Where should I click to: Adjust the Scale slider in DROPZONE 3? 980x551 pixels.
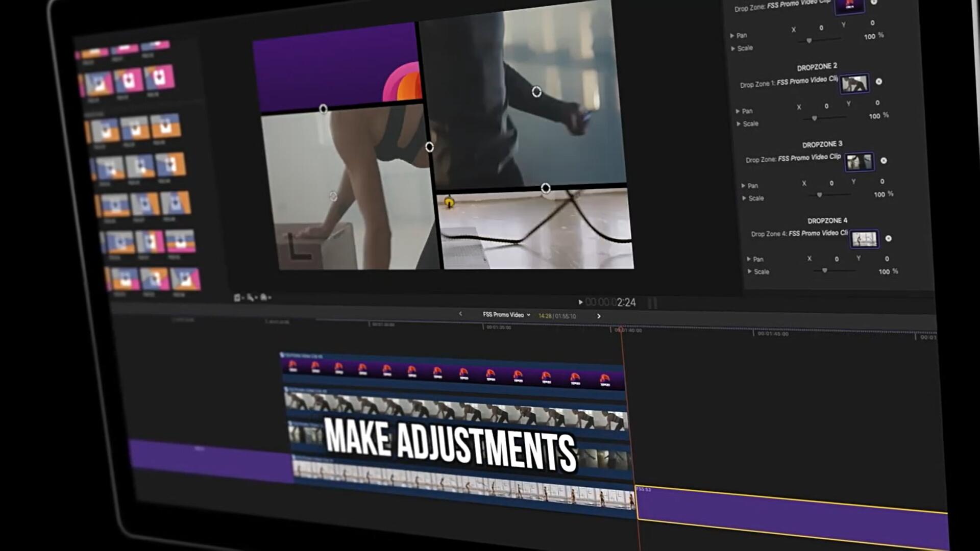coord(830,195)
